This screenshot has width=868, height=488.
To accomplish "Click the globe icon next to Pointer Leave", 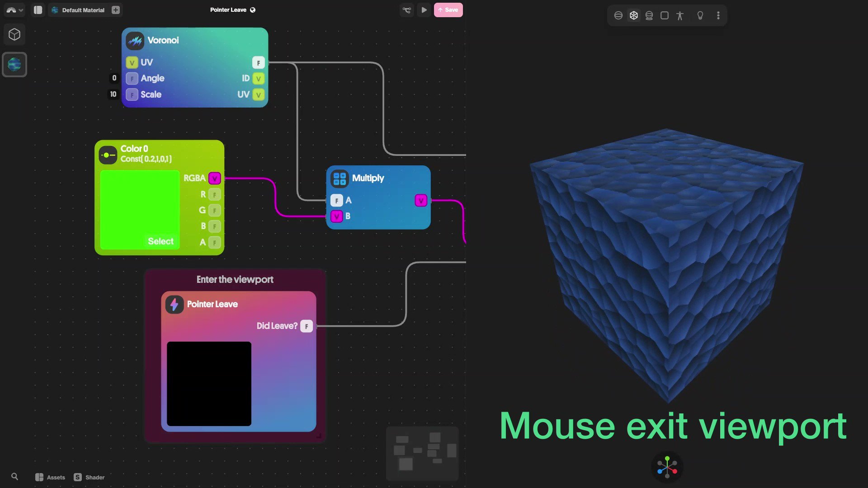I will 253,10.
